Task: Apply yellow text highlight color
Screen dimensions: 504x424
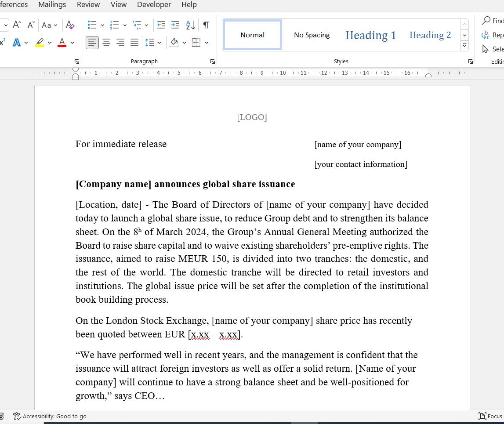Action: coord(39,42)
